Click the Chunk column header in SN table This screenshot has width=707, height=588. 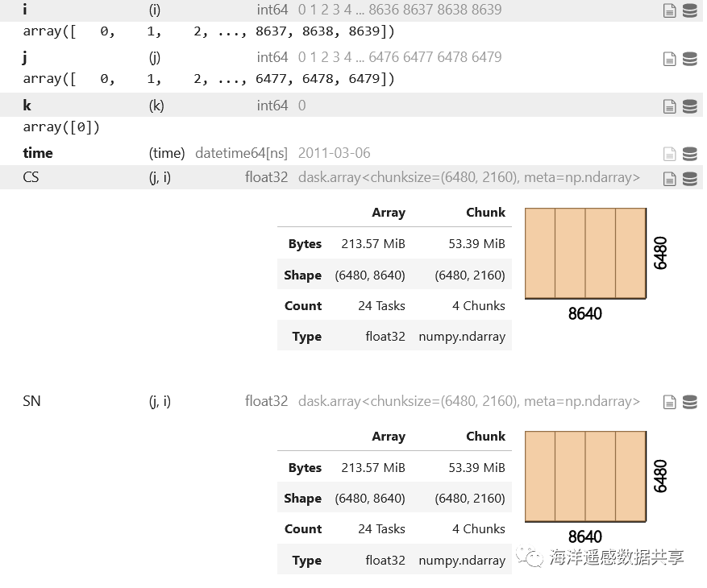tap(485, 437)
